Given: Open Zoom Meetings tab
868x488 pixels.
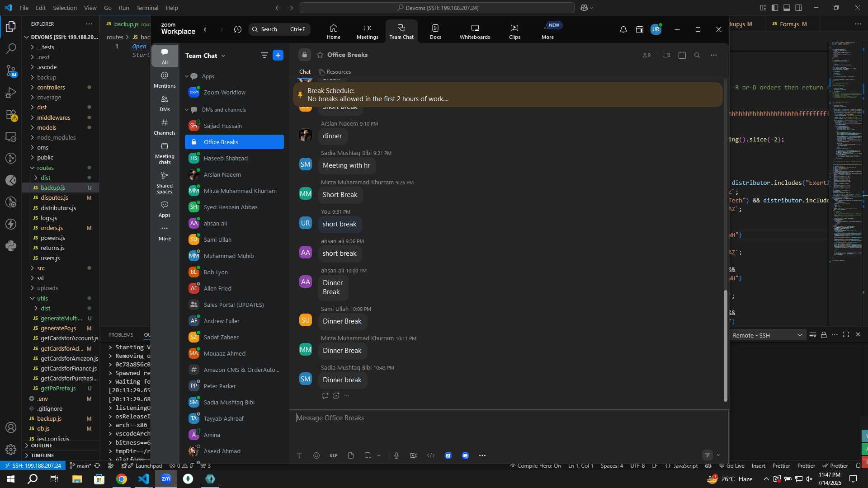Looking at the screenshot, I should (x=367, y=32).
